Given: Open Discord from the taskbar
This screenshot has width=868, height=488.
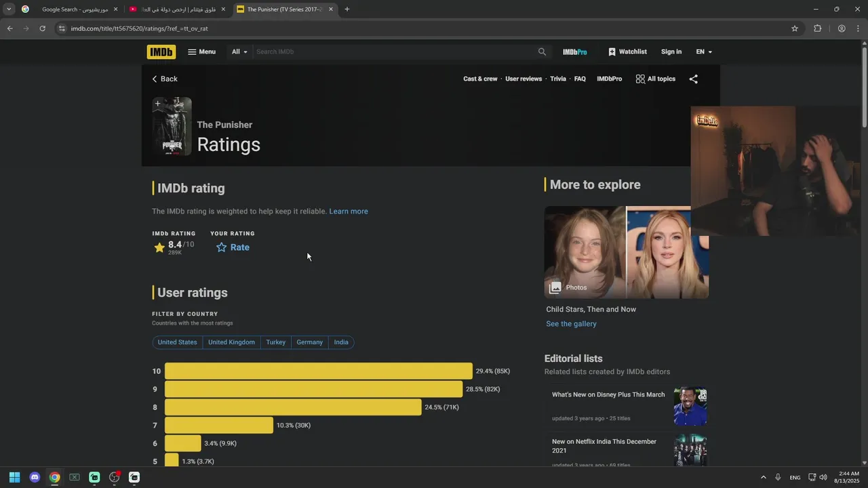Looking at the screenshot, I should coord(35,477).
